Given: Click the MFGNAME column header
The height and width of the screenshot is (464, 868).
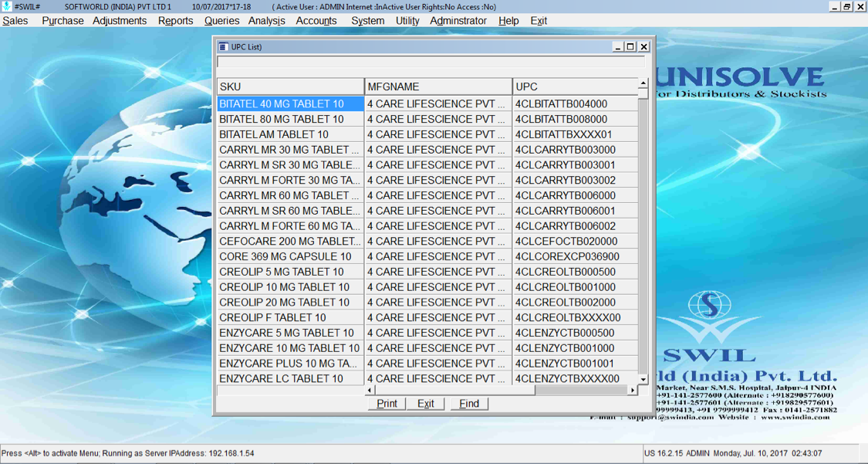Looking at the screenshot, I should point(438,86).
